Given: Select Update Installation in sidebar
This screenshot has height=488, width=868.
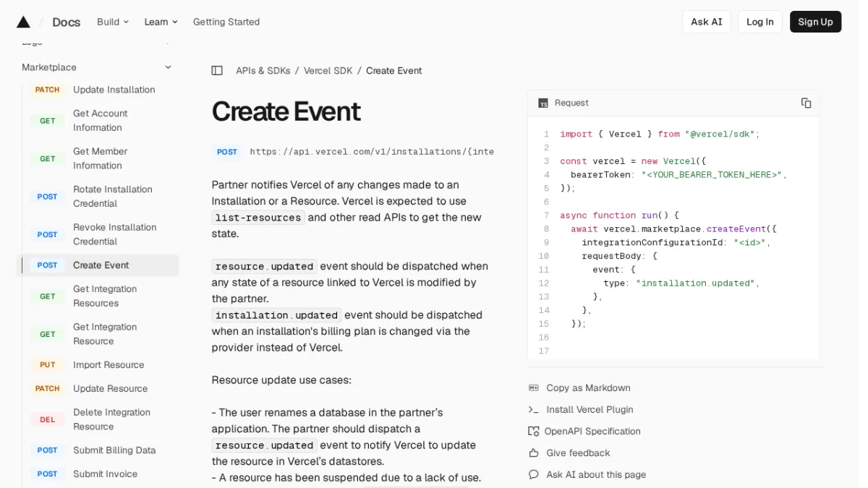Looking at the screenshot, I should click(114, 90).
